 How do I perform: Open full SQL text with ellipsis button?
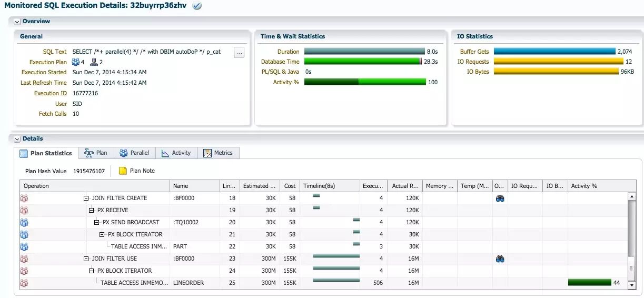tap(239, 52)
